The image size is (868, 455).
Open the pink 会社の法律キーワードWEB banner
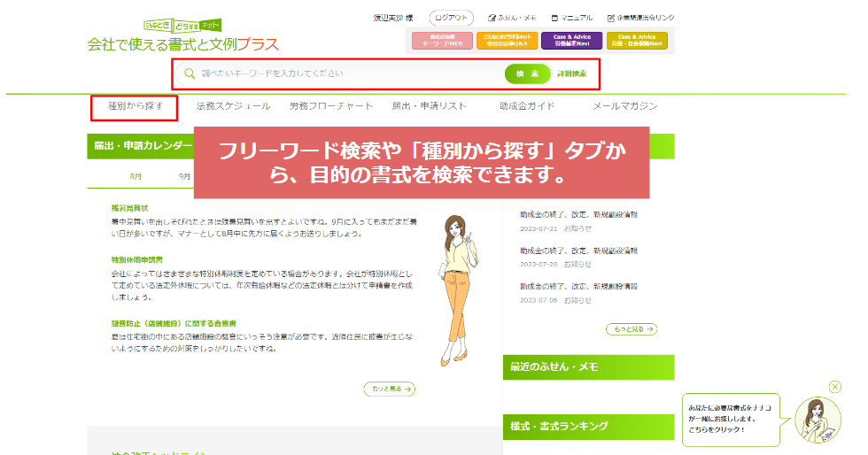tap(440, 40)
